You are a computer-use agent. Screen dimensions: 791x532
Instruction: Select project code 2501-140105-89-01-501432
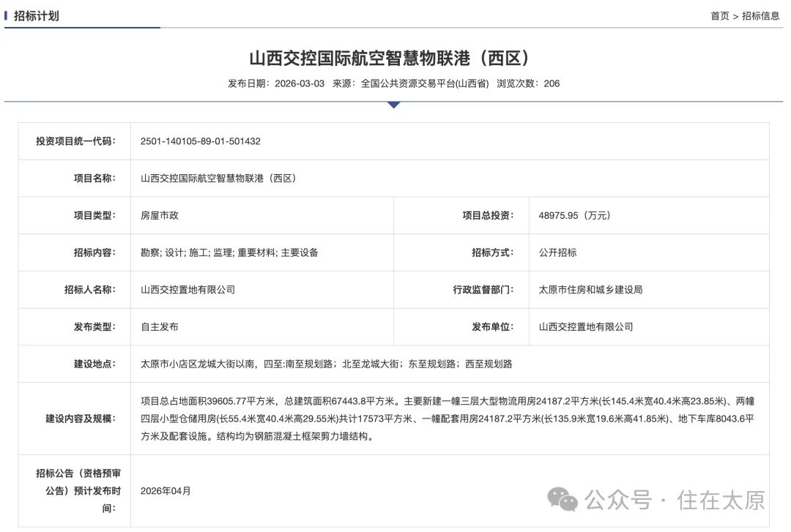pyautogui.click(x=200, y=141)
